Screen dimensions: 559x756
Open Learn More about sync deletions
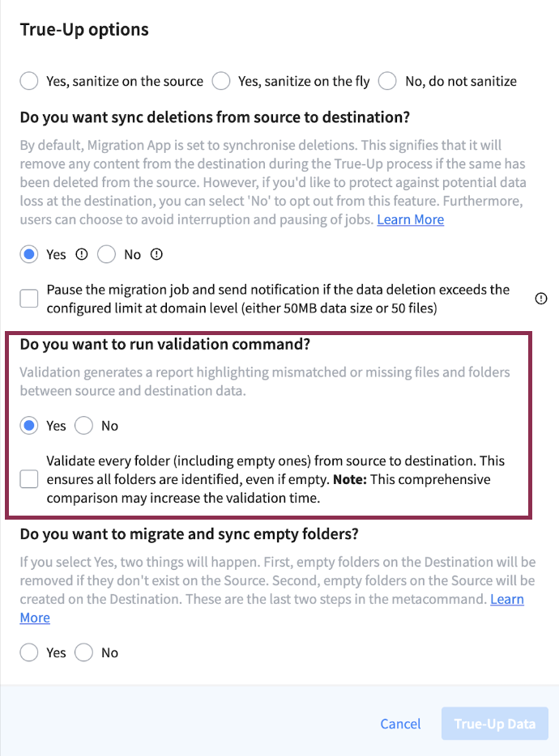coord(410,219)
